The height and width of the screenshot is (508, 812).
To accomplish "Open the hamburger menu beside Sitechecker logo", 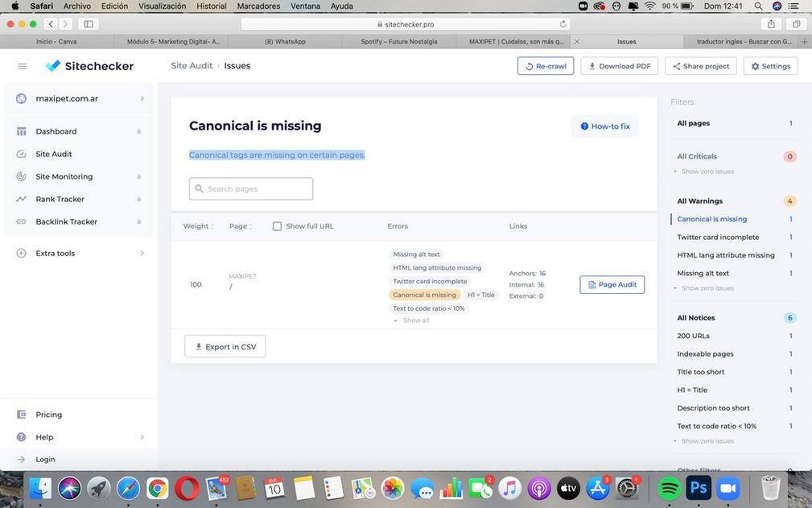I will (23, 66).
